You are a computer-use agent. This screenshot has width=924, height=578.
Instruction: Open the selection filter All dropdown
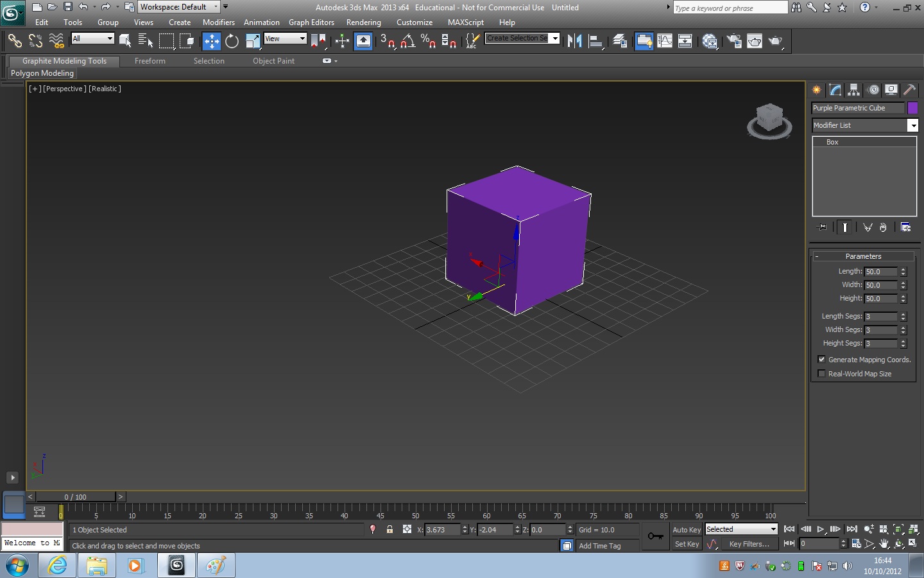coord(93,39)
